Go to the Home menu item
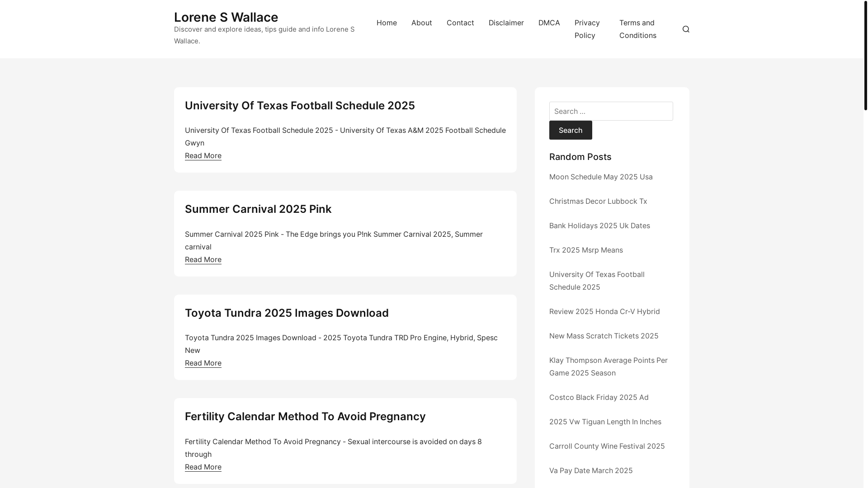The height and width of the screenshot is (488, 868). (x=387, y=23)
